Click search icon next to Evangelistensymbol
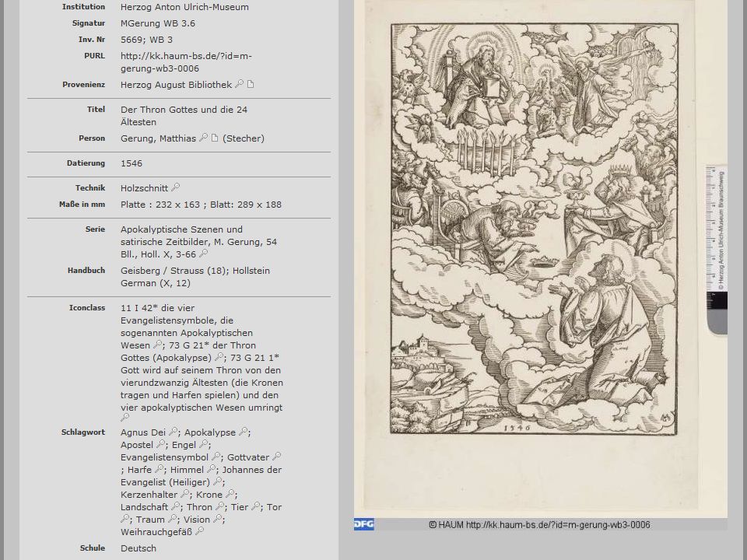This screenshot has height=560, width=747. coord(216,457)
